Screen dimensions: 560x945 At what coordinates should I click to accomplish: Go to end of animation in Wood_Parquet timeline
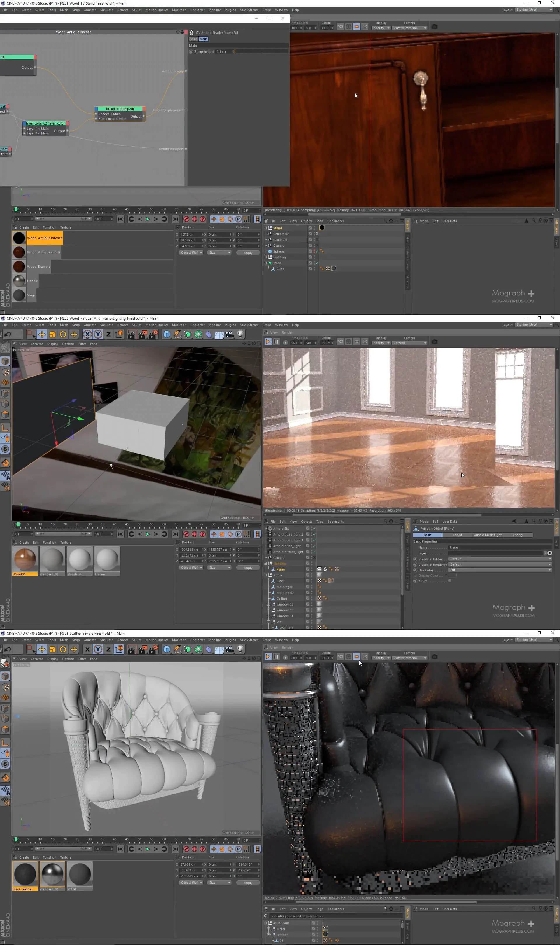[176, 534]
